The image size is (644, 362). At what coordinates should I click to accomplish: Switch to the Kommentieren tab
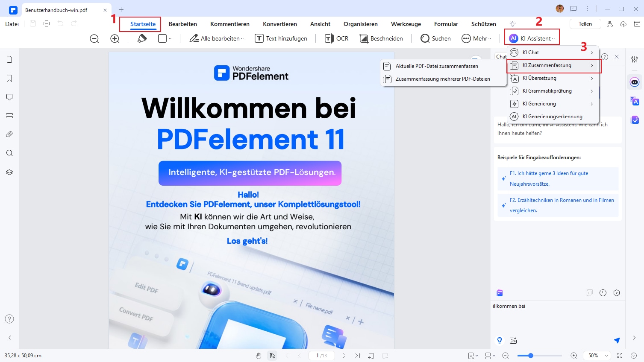click(230, 24)
